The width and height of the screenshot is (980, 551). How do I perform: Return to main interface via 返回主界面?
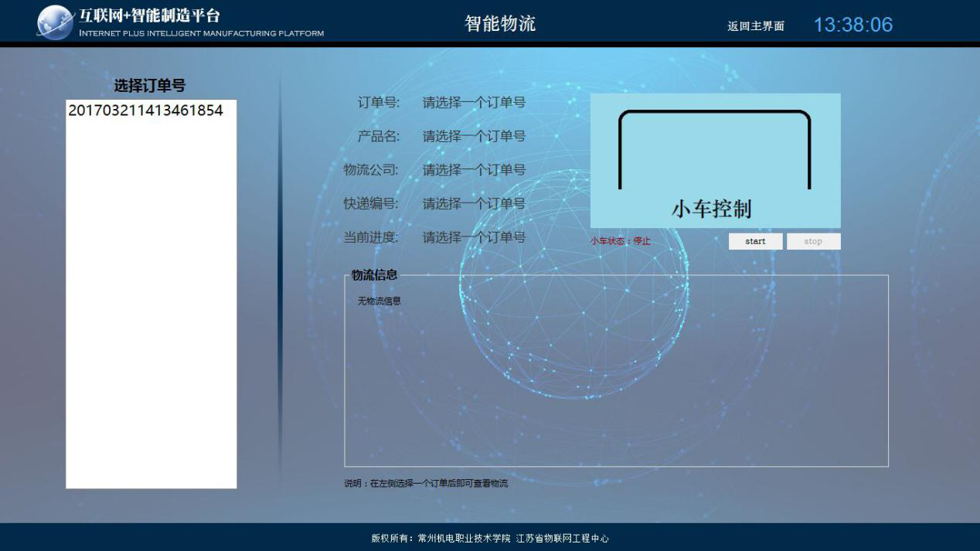755,26
